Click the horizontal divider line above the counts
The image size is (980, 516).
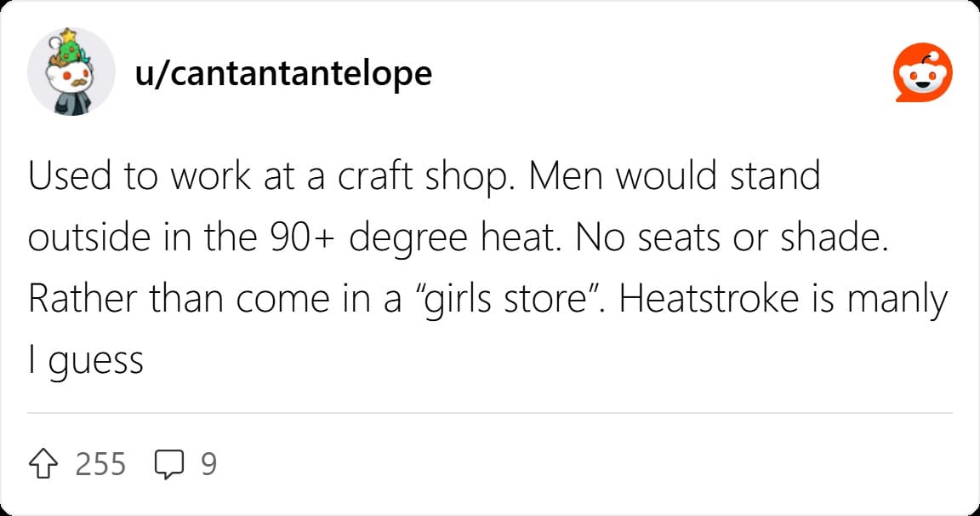[x=490, y=413]
